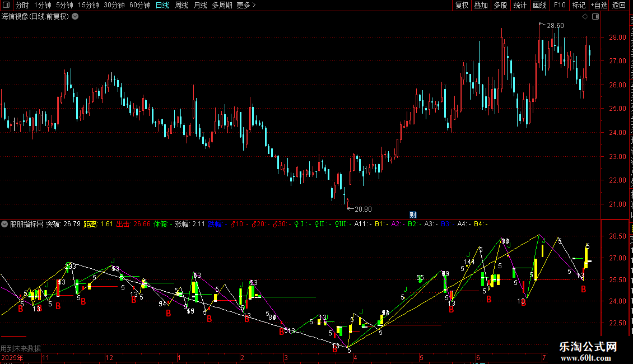633x364 pixels.
Task: Toggle right side panel icon in chart
Action: tap(595, 17)
